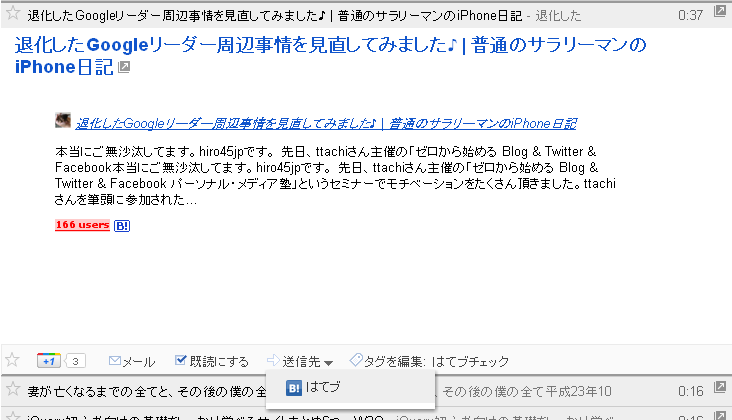Click the +1 count bubble showing 3
The height and width of the screenshot is (420, 732).
pos(75,361)
